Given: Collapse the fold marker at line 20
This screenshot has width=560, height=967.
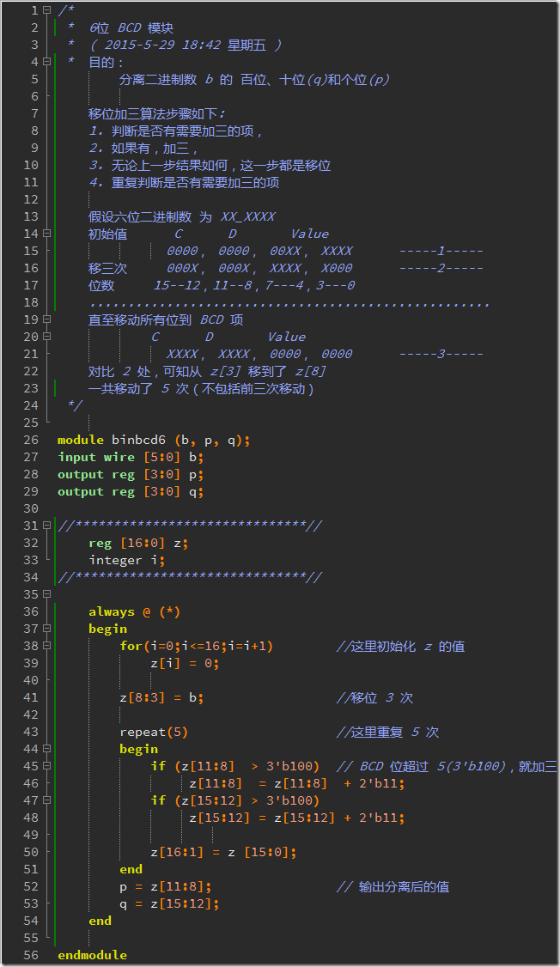Looking at the screenshot, I should (47, 337).
